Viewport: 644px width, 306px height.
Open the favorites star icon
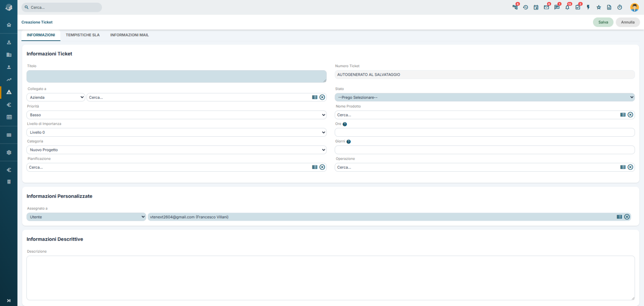(x=599, y=7)
